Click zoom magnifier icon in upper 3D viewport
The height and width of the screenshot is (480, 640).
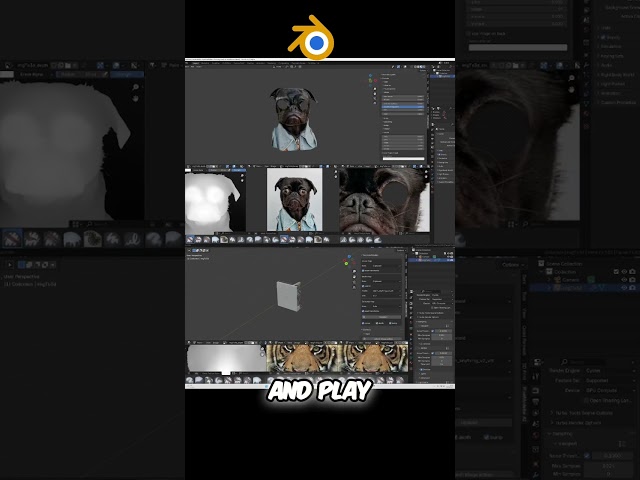[x=375, y=89]
